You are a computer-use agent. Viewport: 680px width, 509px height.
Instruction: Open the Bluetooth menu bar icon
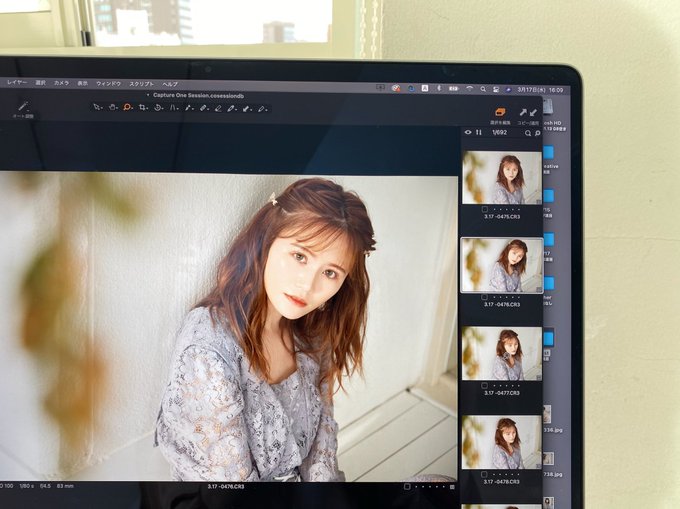tap(438, 88)
